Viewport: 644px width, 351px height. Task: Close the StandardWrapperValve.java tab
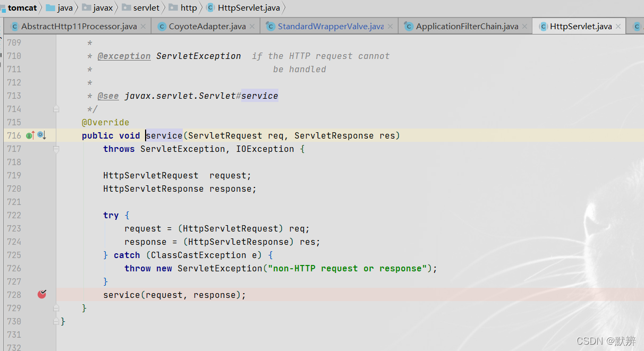click(391, 27)
